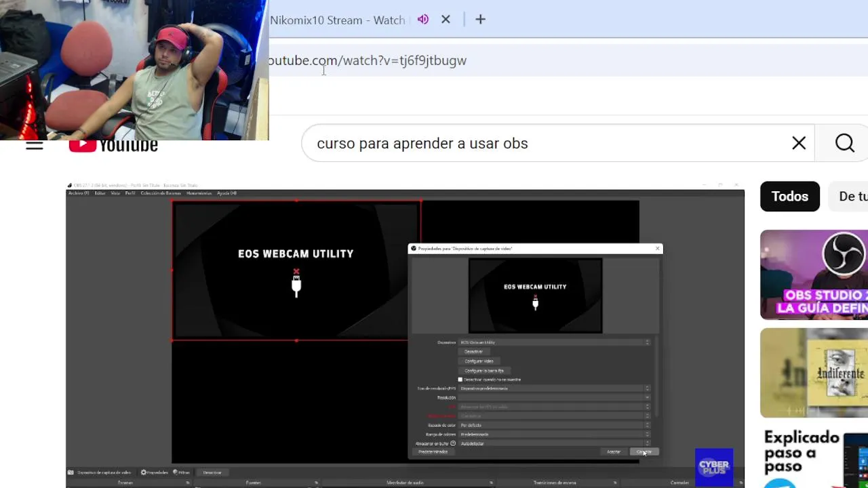Screen dimensions: 868x488
Task: Click the Propiedades gear in OBS source toolbar
Action: pos(155,472)
